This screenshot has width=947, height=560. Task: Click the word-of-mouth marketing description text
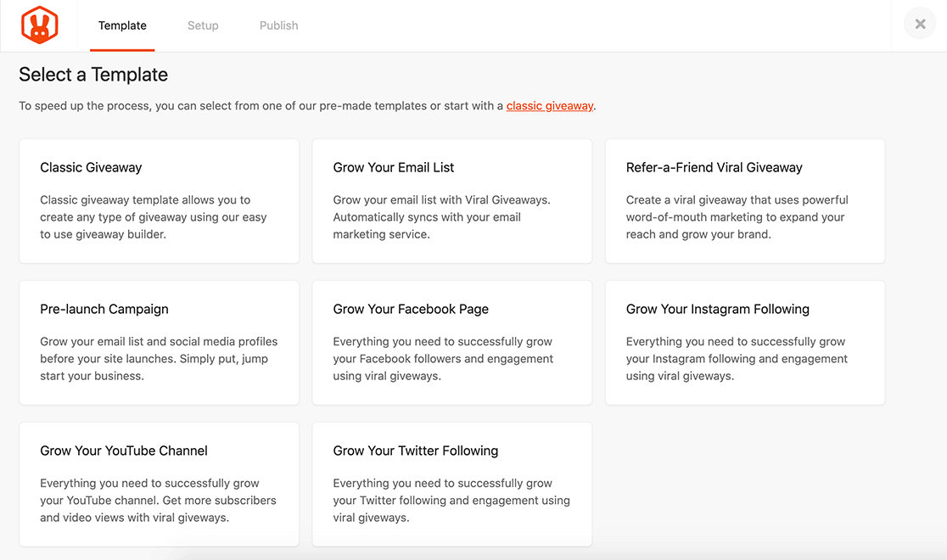tap(737, 217)
